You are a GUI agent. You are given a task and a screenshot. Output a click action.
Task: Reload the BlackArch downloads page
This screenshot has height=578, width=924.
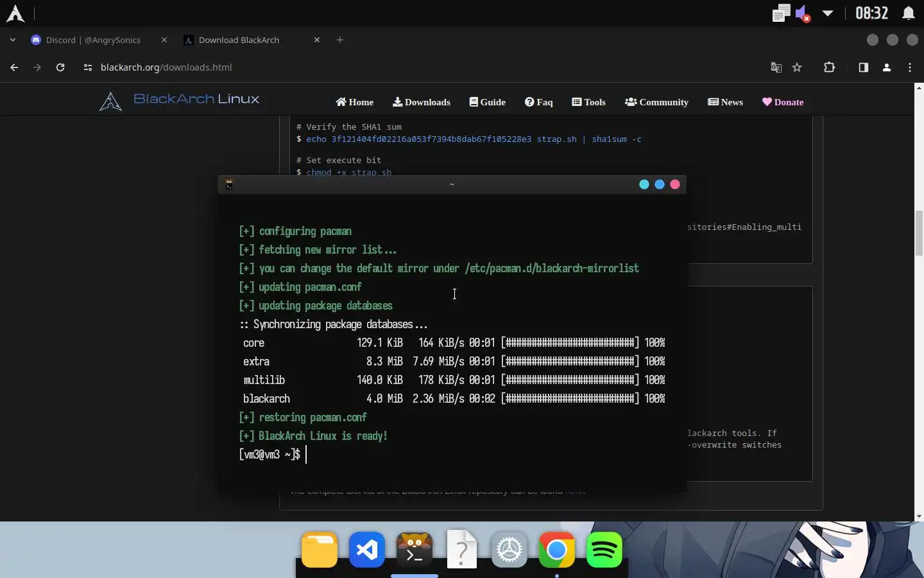click(60, 67)
